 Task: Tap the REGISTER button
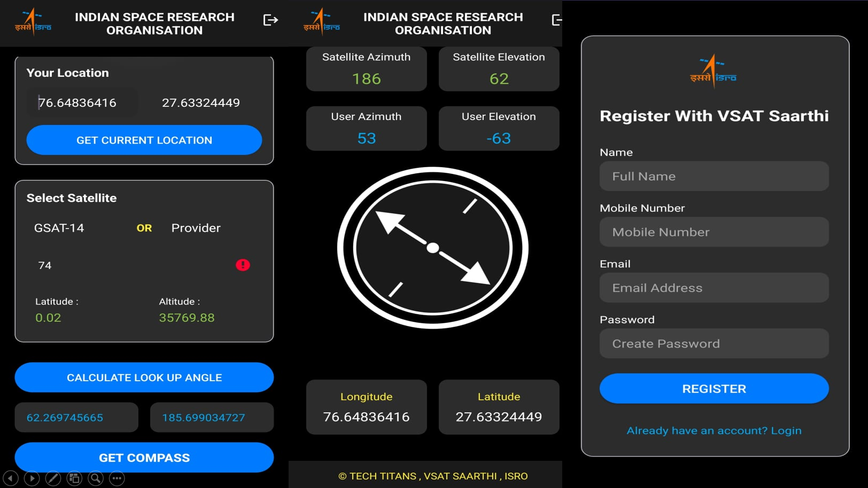(713, 388)
